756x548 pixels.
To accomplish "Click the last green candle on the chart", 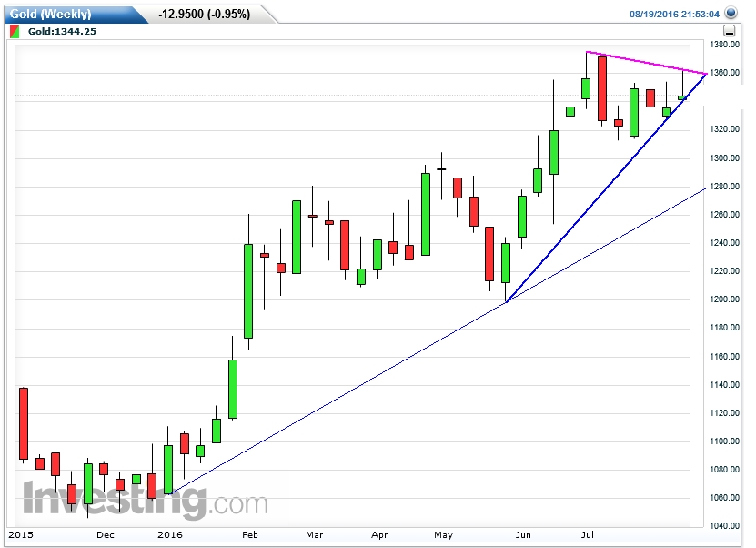I will 683,96.
